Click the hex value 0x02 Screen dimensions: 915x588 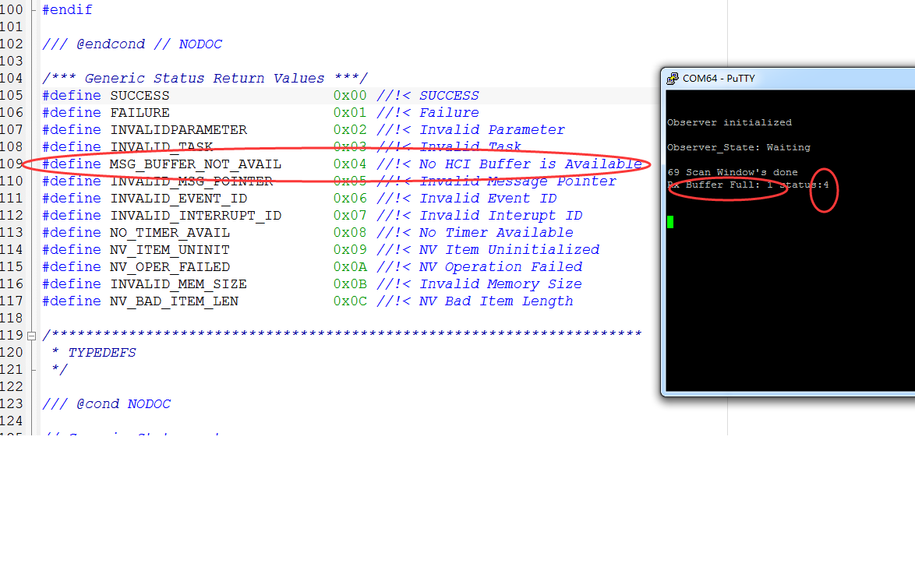(350, 129)
